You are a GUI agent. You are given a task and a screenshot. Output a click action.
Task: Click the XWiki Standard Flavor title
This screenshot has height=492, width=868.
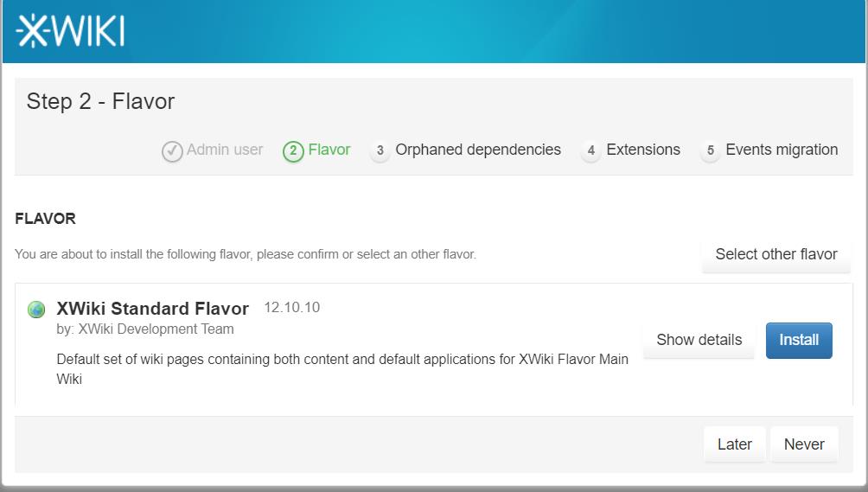(153, 309)
